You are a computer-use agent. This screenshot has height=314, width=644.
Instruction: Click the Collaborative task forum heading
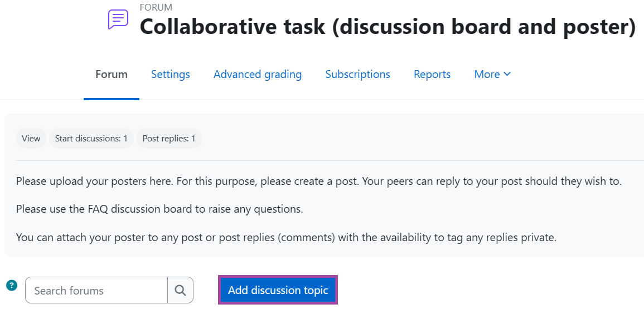[388, 26]
